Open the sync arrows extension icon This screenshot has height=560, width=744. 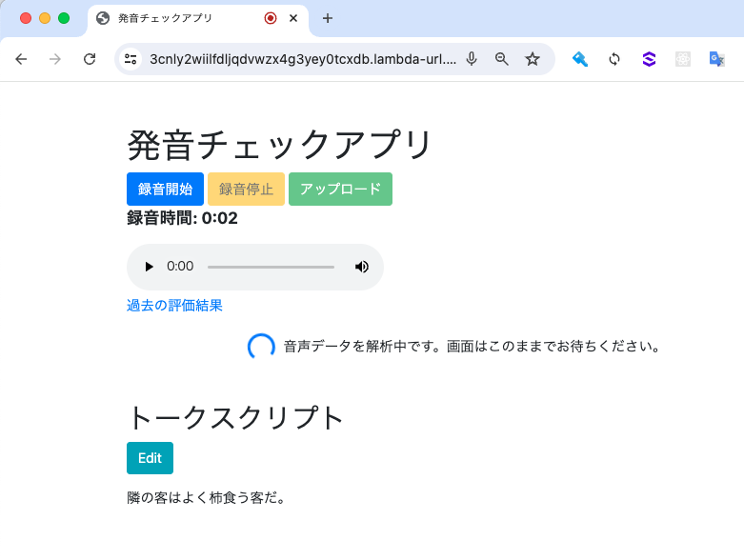[x=614, y=59]
